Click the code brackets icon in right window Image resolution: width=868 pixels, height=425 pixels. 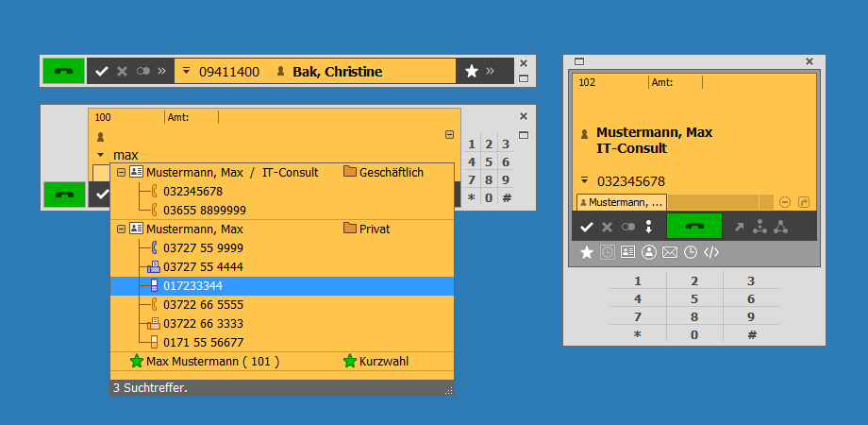click(x=711, y=252)
